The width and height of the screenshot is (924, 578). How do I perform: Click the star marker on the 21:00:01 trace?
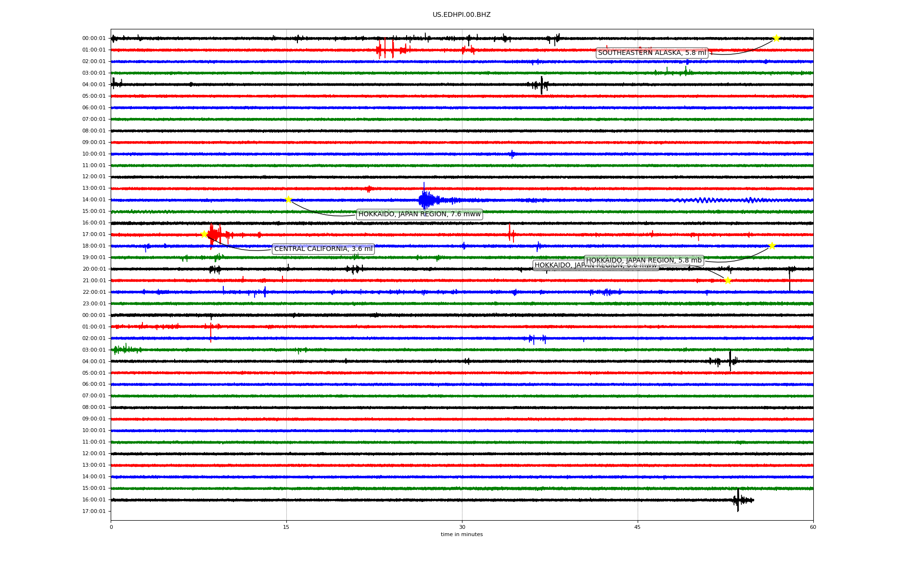coord(727,280)
